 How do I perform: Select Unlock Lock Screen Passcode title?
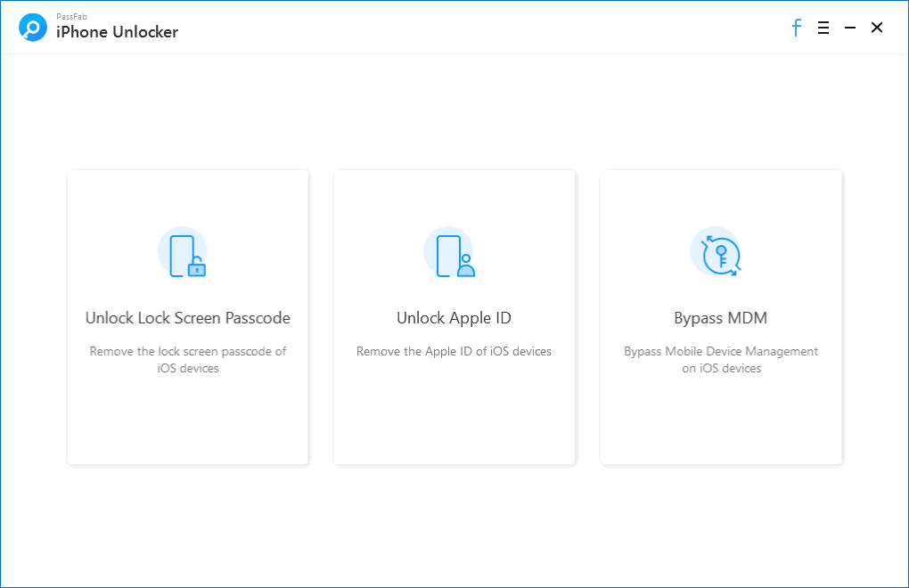[188, 318]
